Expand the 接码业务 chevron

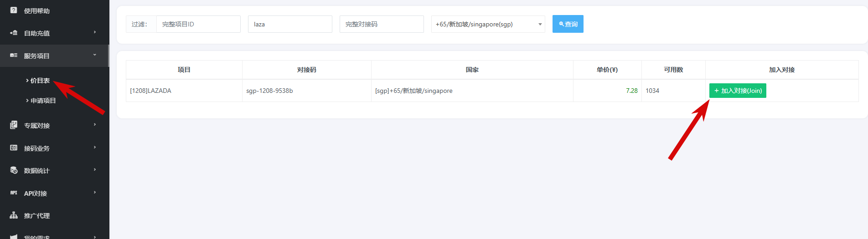95,147
